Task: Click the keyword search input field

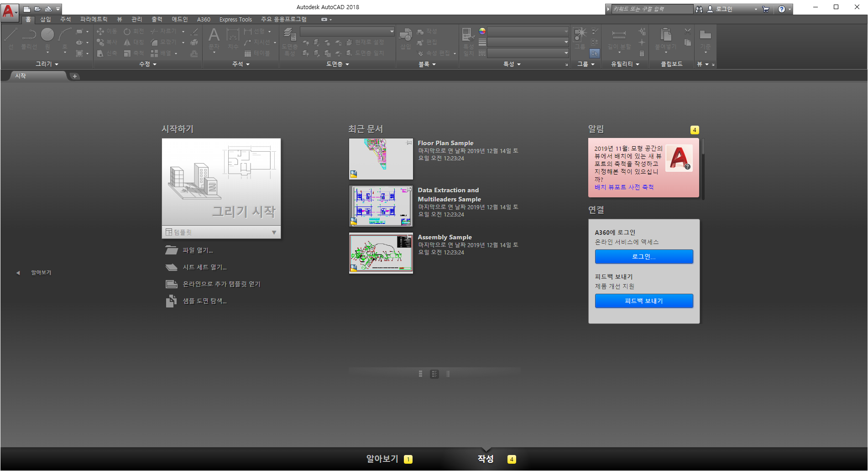Action: (x=652, y=9)
